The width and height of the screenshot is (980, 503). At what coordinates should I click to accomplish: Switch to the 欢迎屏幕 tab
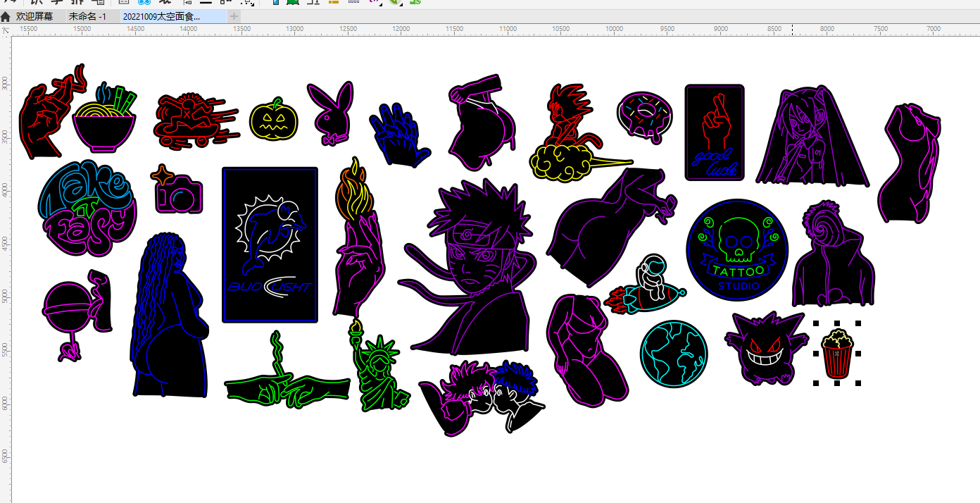[34, 16]
